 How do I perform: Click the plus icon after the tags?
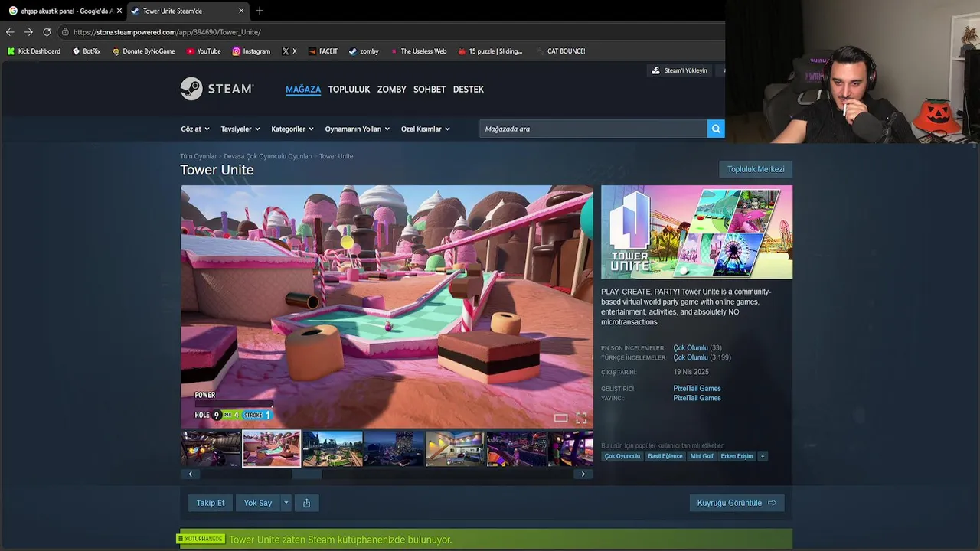pyautogui.click(x=762, y=456)
